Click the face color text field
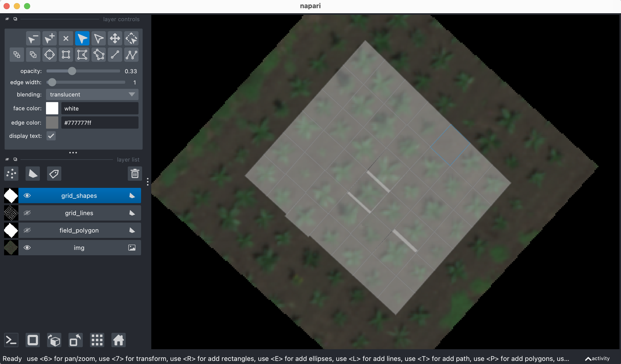Image resolution: width=621 pixels, height=364 pixels. click(x=100, y=108)
